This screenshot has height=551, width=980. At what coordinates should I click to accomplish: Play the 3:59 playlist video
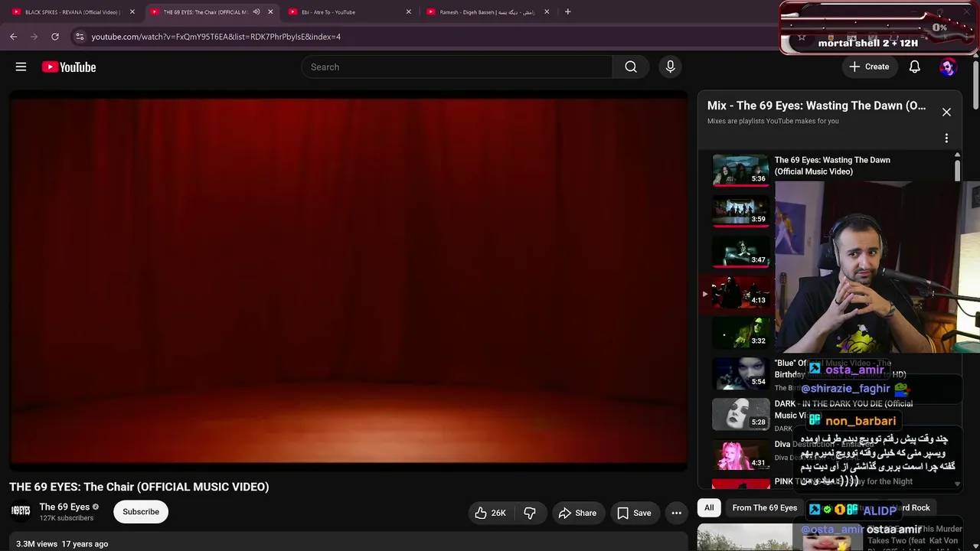(741, 210)
